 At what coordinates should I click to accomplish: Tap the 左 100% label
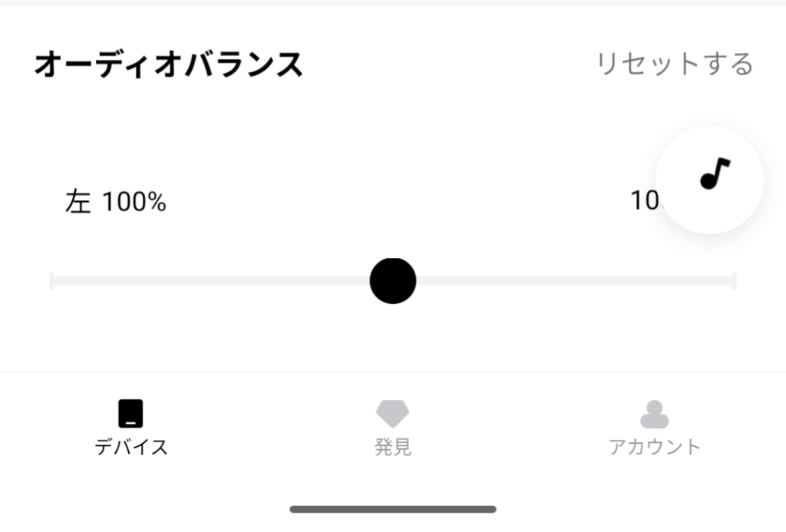(x=116, y=203)
